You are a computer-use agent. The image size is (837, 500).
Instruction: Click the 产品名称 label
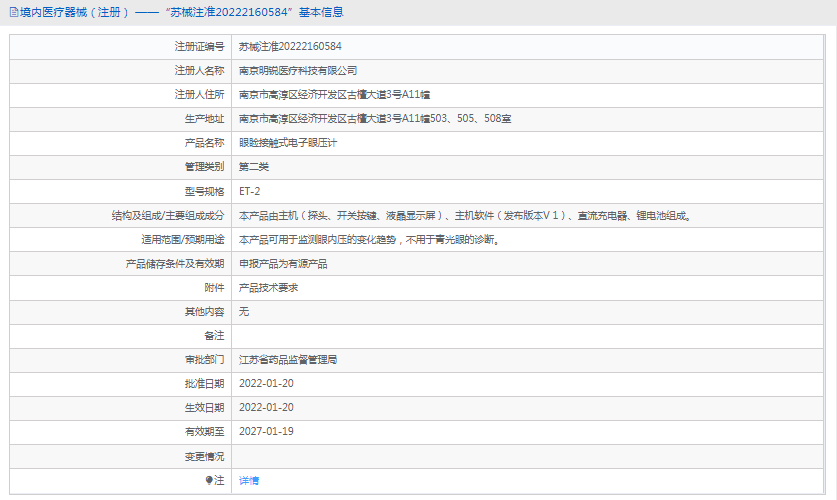[x=204, y=142]
